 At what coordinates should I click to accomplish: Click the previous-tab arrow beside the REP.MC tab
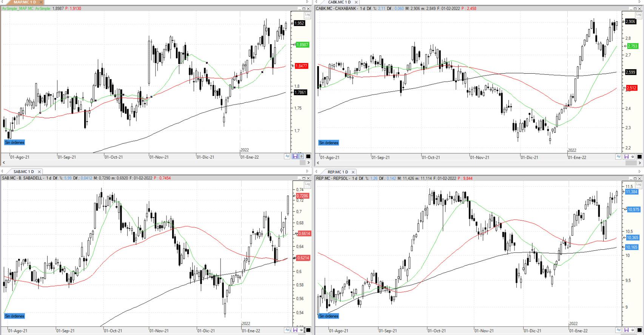(316, 172)
